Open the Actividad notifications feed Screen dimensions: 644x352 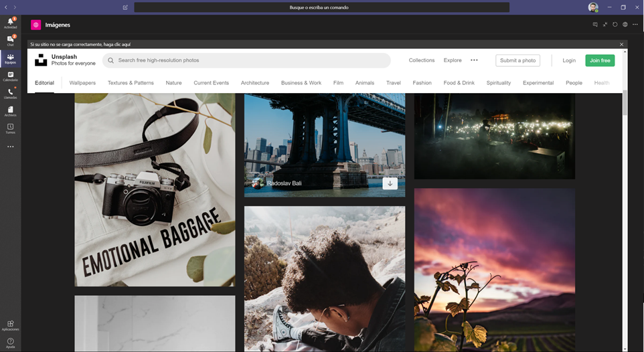coord(10,23)
